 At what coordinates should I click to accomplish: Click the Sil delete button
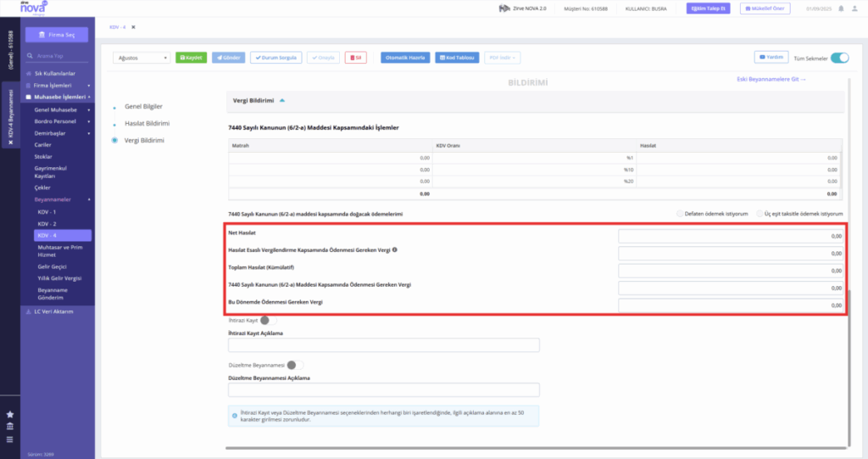(355, 58)
